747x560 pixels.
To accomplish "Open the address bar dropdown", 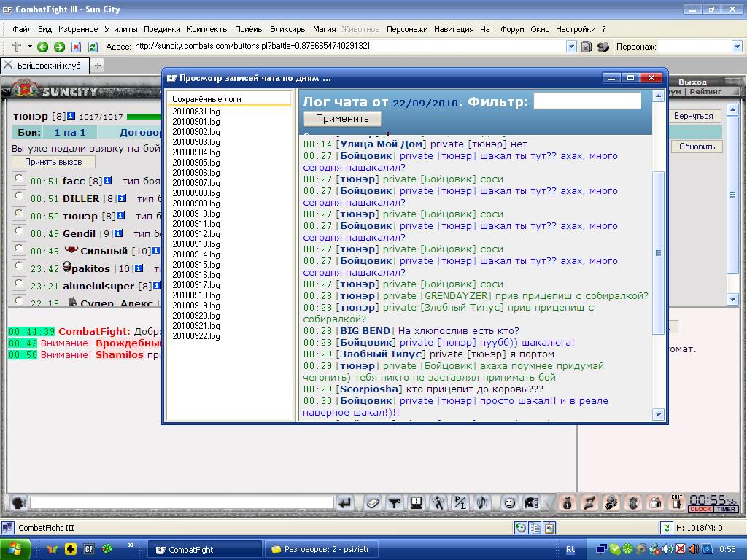I will coord(571,46).
